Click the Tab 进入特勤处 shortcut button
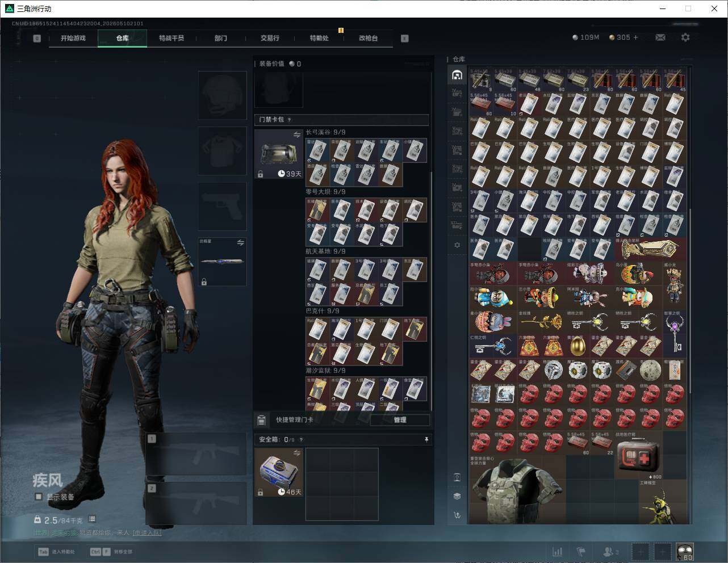 [56, 552]
